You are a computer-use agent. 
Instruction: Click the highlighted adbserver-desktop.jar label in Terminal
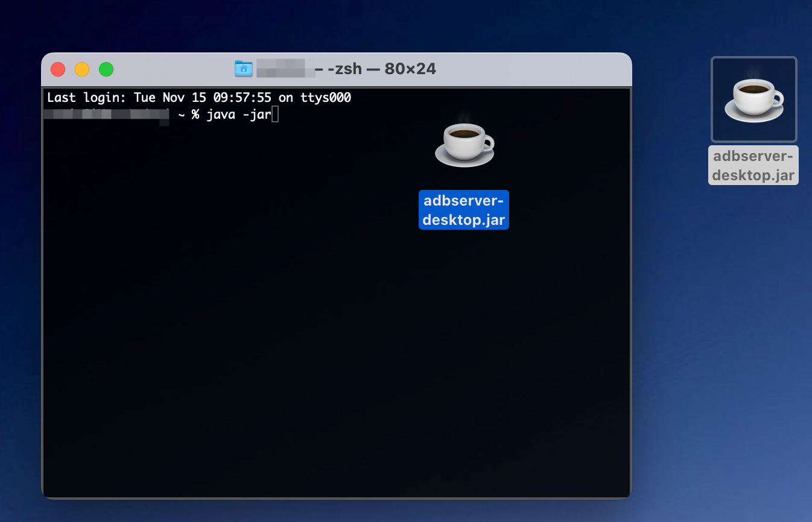click(x=464, y=210)
